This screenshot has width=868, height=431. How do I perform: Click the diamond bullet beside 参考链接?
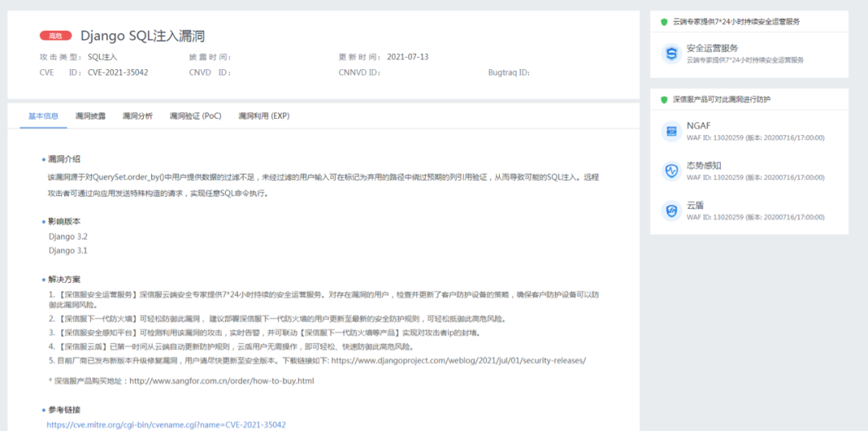(x=43, y=411)
